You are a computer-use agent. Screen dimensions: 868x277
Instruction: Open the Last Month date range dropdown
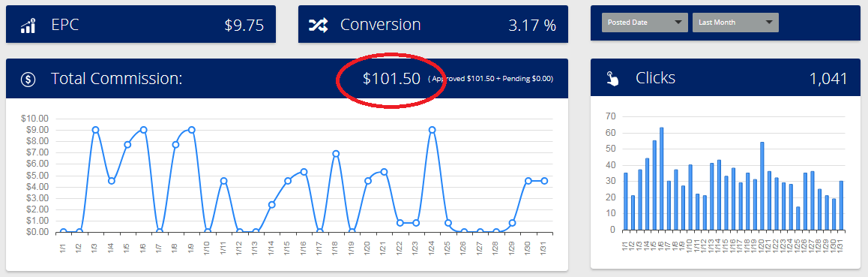pos(735,23)
